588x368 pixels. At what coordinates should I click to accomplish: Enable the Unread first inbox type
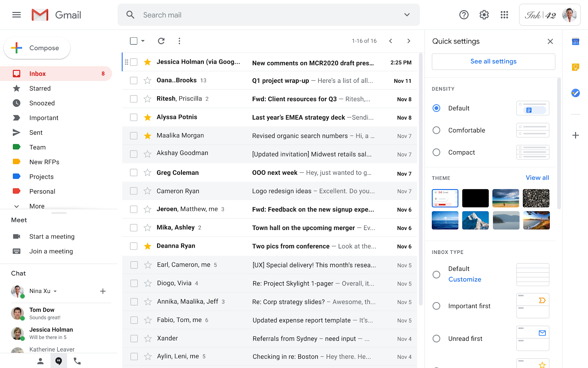(436, 338)
